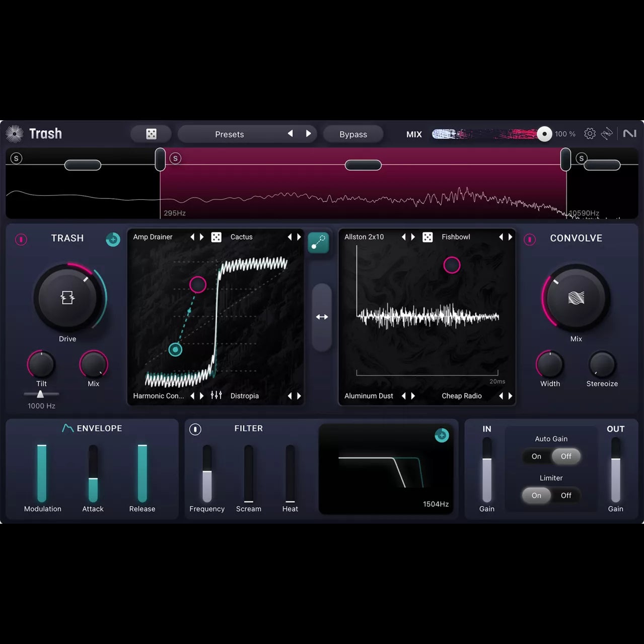Step to next Distropia type
The height and width of the screenshot is (644, 644).
tap(299, 396)
